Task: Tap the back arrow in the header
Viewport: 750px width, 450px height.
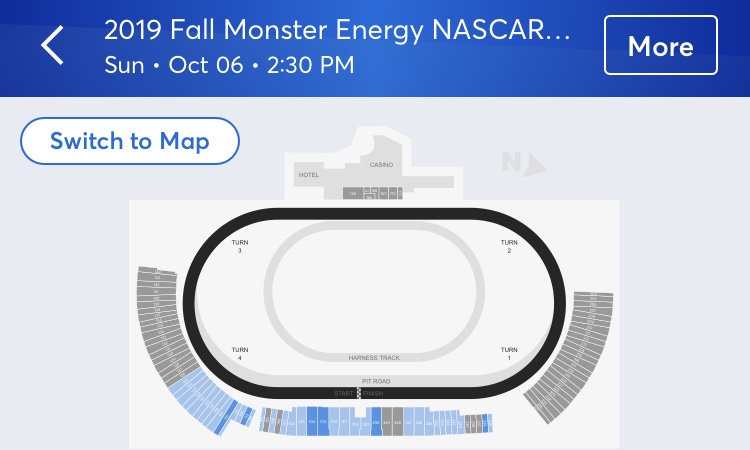Action: 52,46
